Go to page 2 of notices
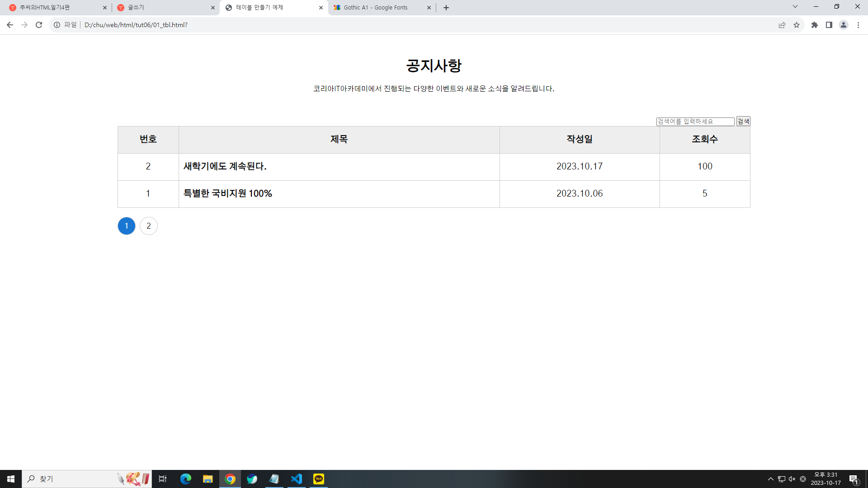This screenshot has width=868, height=488. click(149, 226)
